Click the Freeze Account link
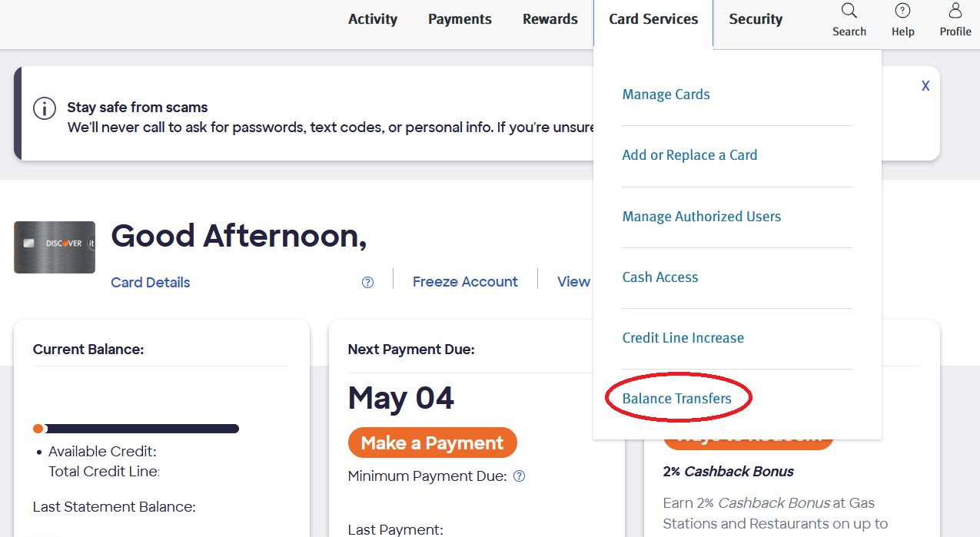This screenshot has height=537, width=980. (x=465, y=282)
